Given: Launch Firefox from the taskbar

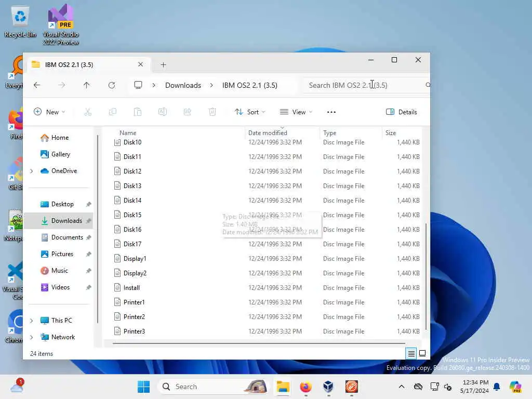Looking at the screenshot, I should [x=305, y=387].
